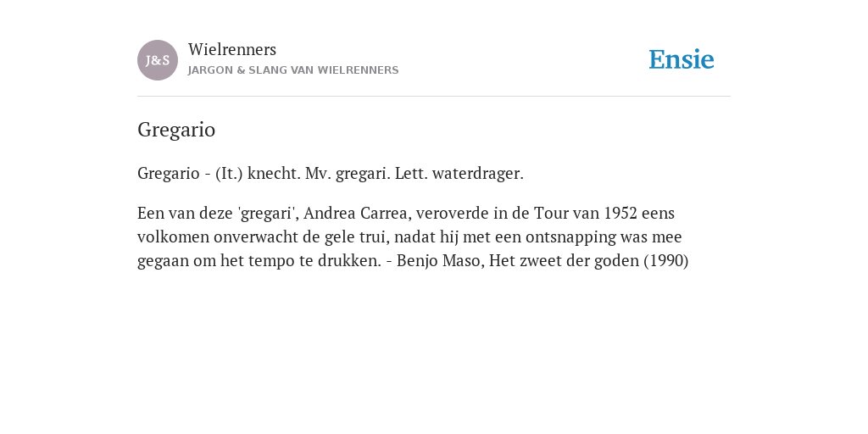Select the author name 'Benjo Maso'

(438, 261)
